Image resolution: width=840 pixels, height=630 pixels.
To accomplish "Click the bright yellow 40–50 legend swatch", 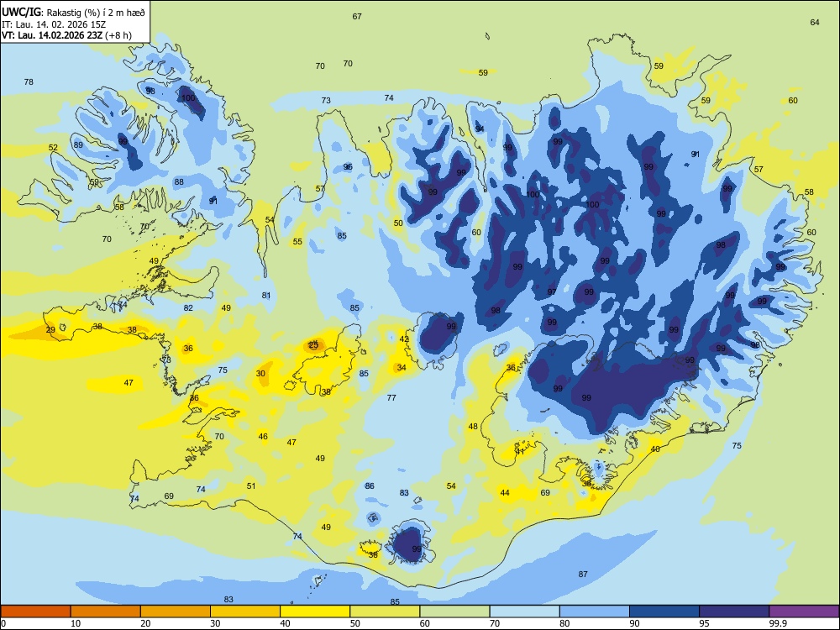I will tap(315, 612).
